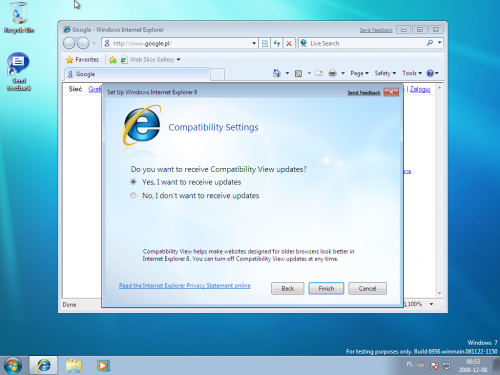This screenshot has height=375, width=500.
Task: Switch to the Google tab
Action: pyautogui.click(x=137, y=74)
